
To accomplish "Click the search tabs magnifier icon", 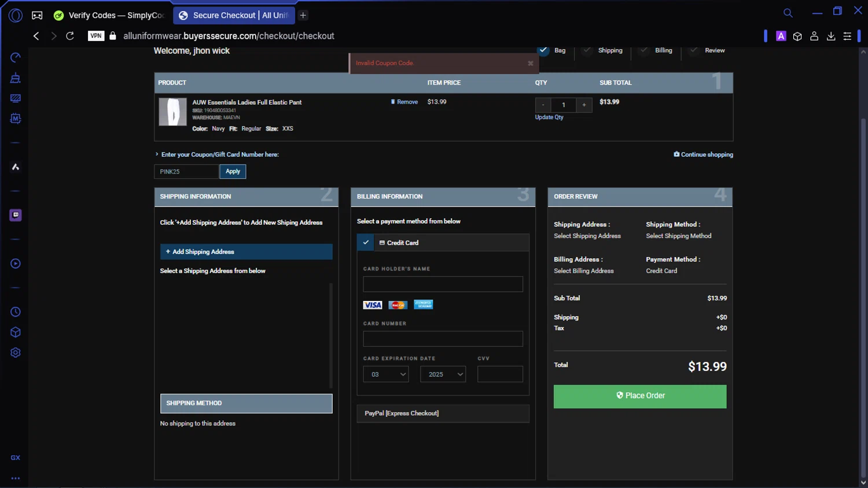I will [x=788, y=13].
